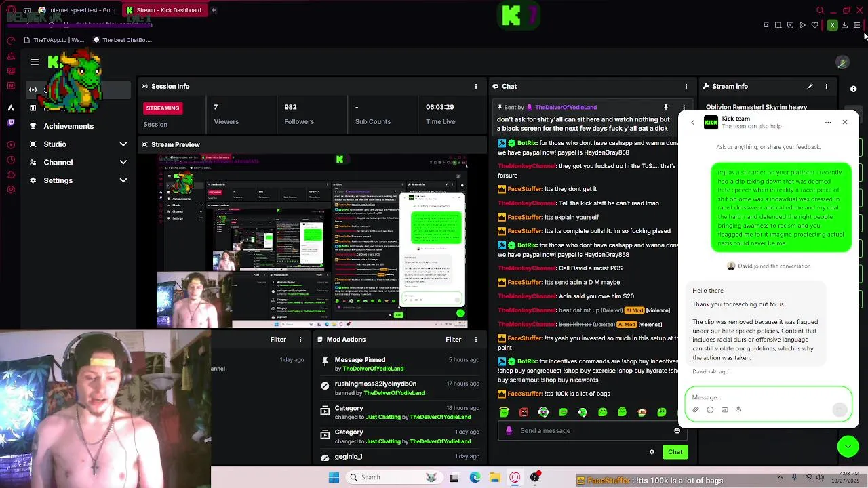Click the STREAMING status badge
Screen dimensions: 868x488
[163, 108]
